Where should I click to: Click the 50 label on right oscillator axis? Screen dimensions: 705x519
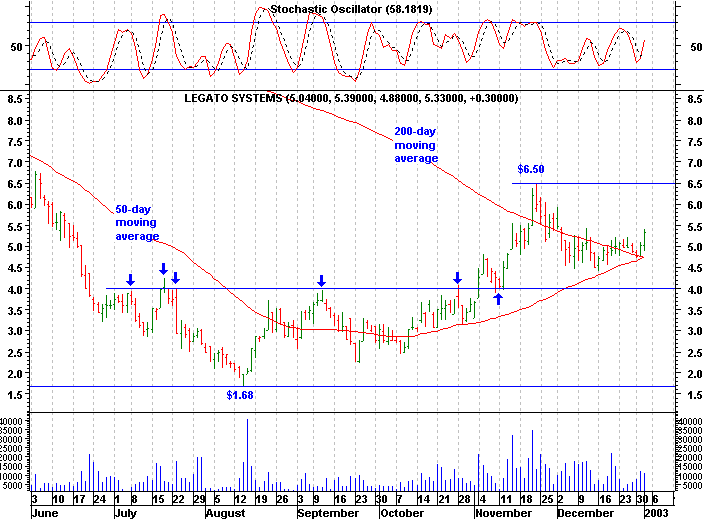pyautogui.click(x=696, y=46)
